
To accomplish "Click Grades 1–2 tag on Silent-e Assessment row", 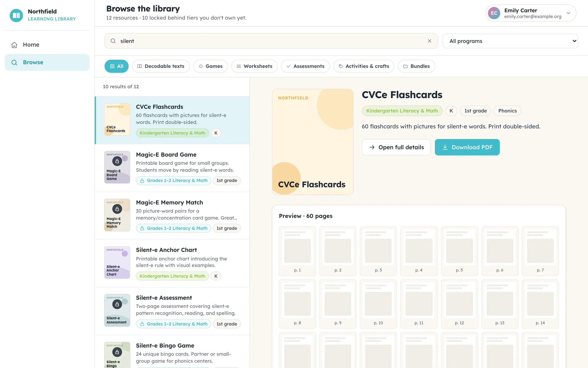I will click(x=173, y=324).
